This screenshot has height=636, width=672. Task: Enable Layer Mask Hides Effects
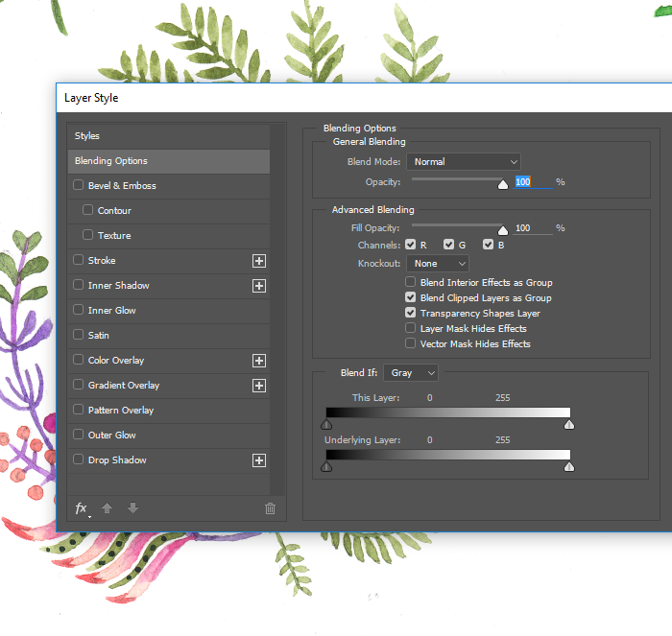(411, 329)
